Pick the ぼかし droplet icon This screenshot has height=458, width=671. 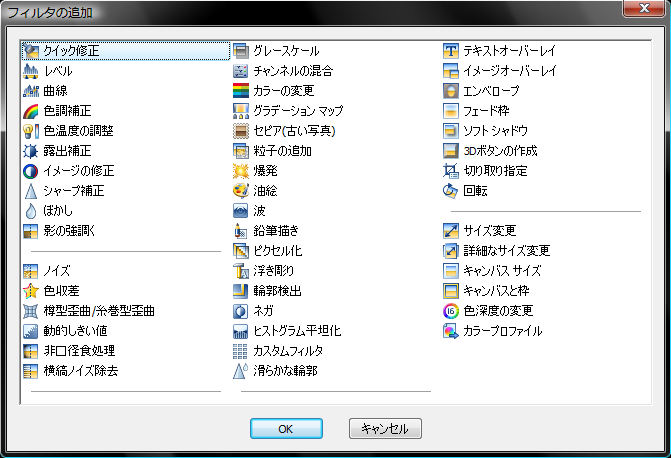[31, 211]
